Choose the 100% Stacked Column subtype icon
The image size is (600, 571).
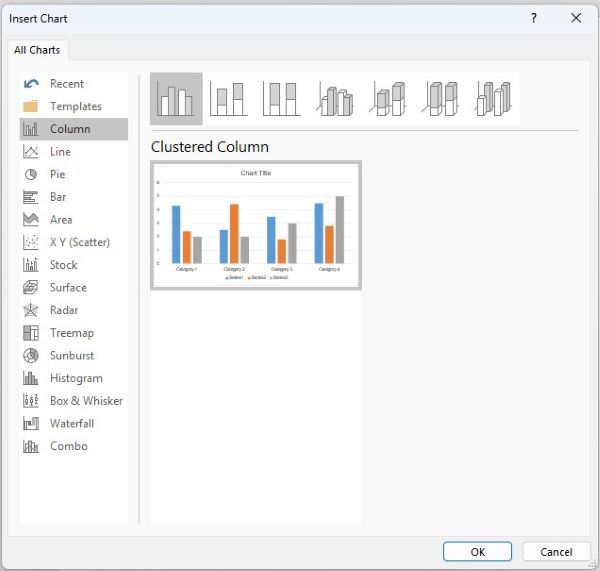tap(282, 98)
